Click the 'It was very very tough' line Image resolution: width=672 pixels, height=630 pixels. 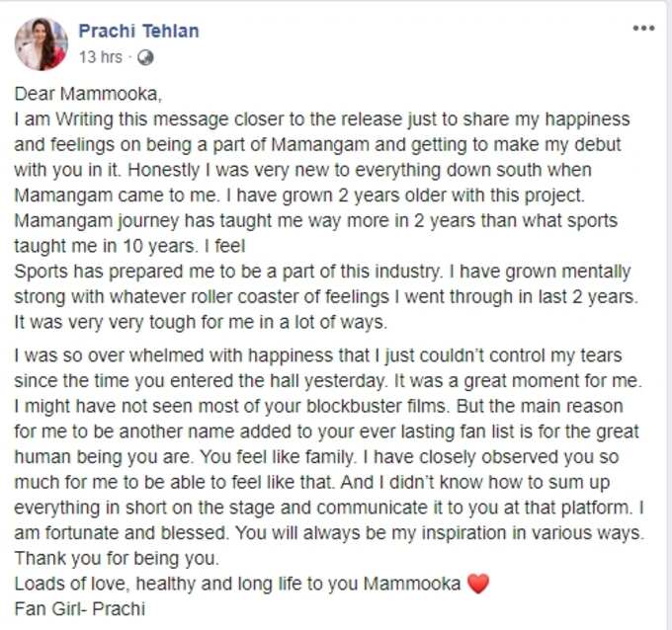click(x=201, y=322)
